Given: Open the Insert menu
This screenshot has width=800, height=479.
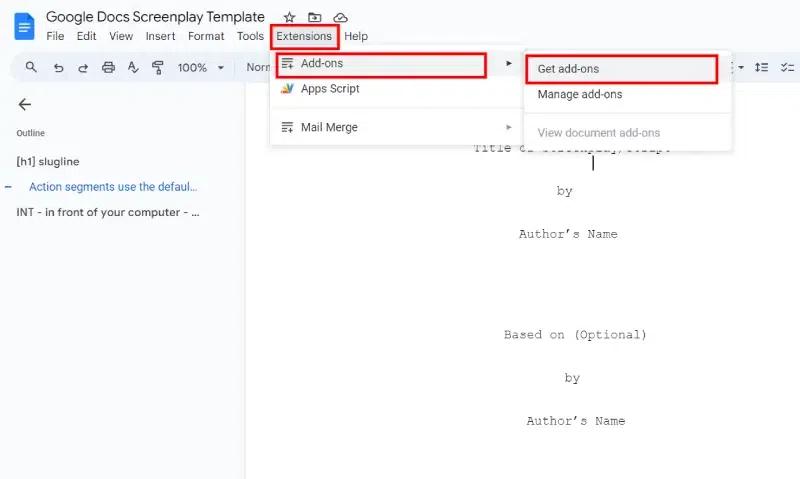Looking at the screenshot, I should [160, 36].
